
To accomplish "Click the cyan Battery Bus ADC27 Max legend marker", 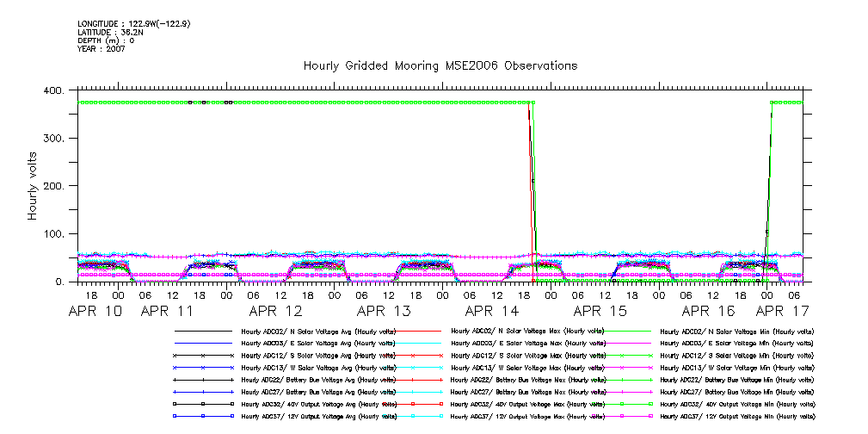I will (412, 391).
